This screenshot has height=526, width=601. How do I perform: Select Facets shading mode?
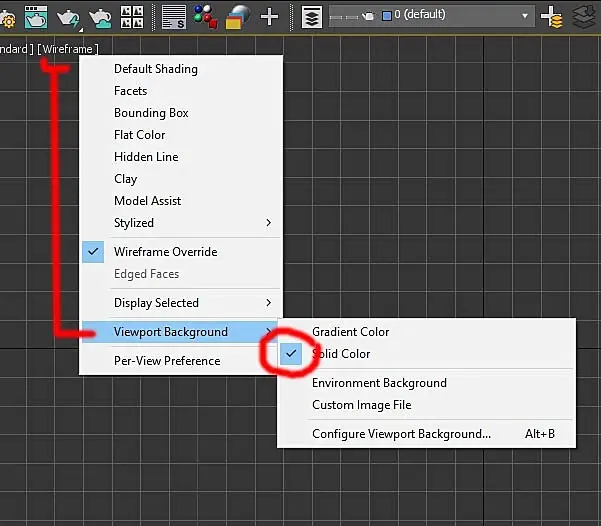[181, 91]
